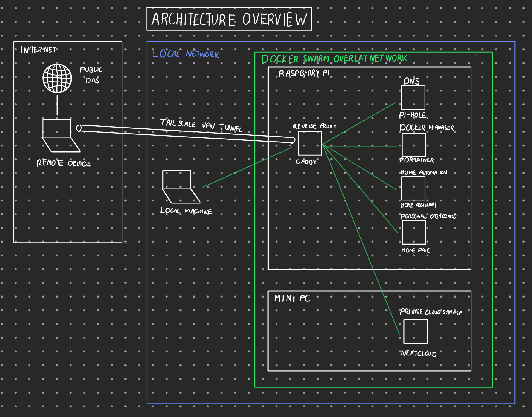This screenshot has width=532, height=417.
Task: Click the 'DNS' label above Pi-hole box
Action: (x=411, y=81)
